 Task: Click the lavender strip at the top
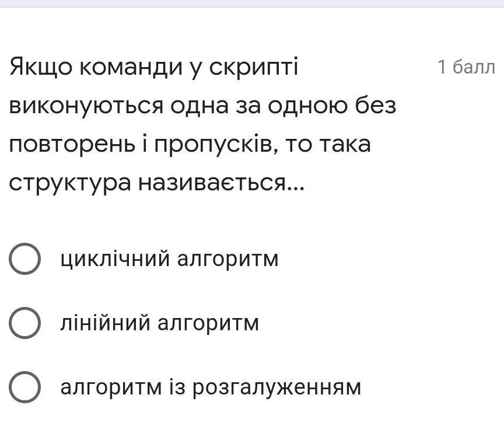tap(252, 4)
